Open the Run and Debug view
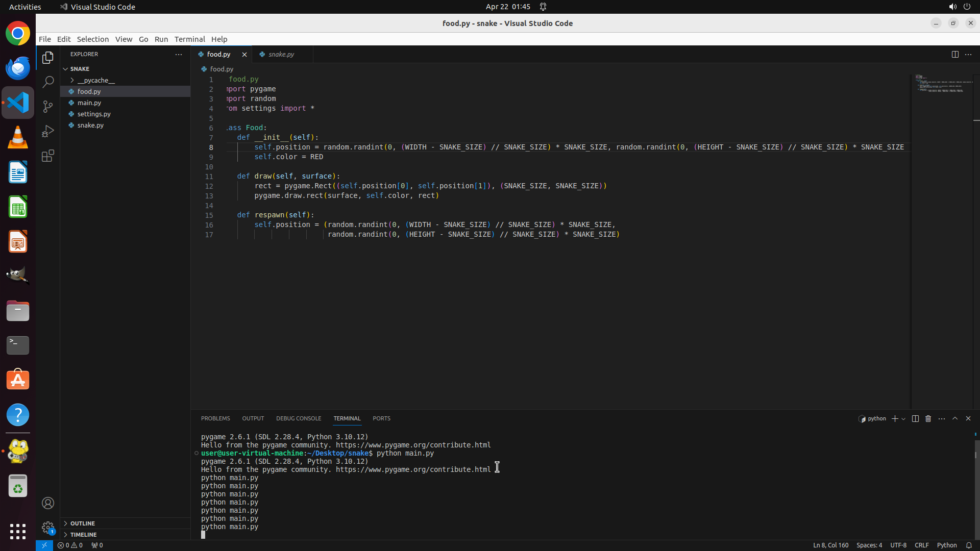 48,131
